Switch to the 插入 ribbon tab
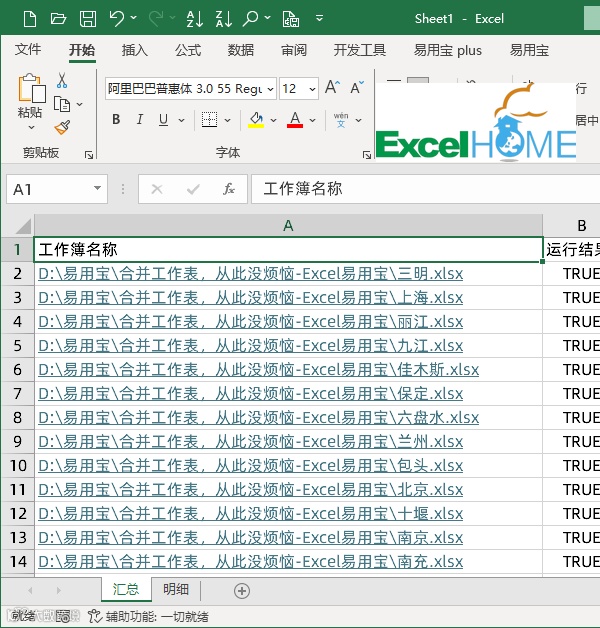The width and height of the screenshot is (600, 628). (x=135, y=50)
